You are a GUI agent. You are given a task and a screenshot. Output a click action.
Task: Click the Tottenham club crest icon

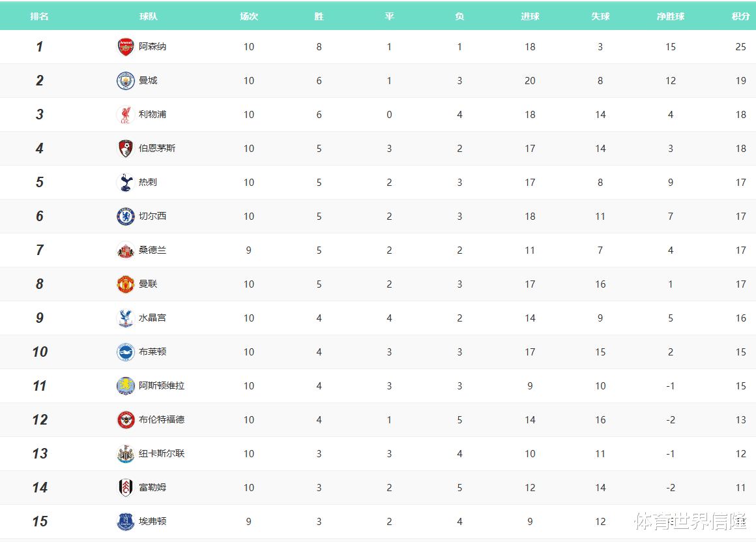pyautogui.click(x=126, y=183)
